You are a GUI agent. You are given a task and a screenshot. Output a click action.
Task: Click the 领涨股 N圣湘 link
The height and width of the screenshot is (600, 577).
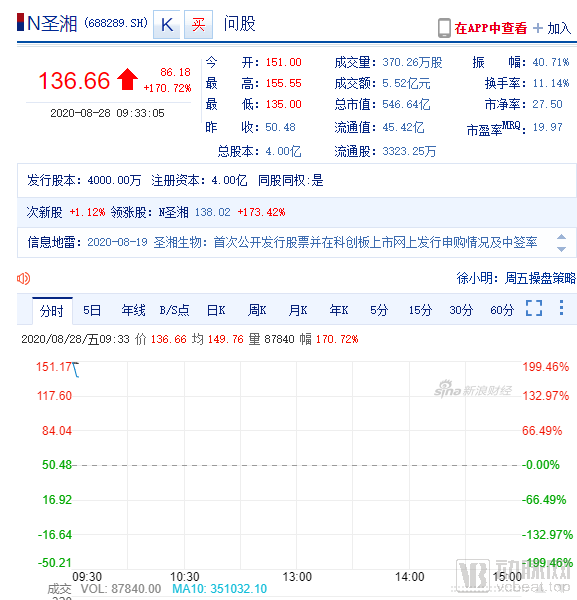[x=174, y=212]
